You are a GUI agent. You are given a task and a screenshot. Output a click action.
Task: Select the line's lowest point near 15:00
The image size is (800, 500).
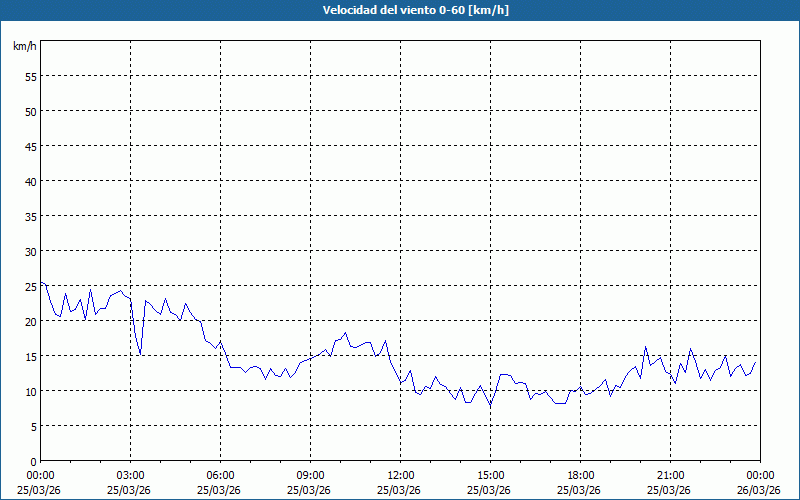click(490, 405)
